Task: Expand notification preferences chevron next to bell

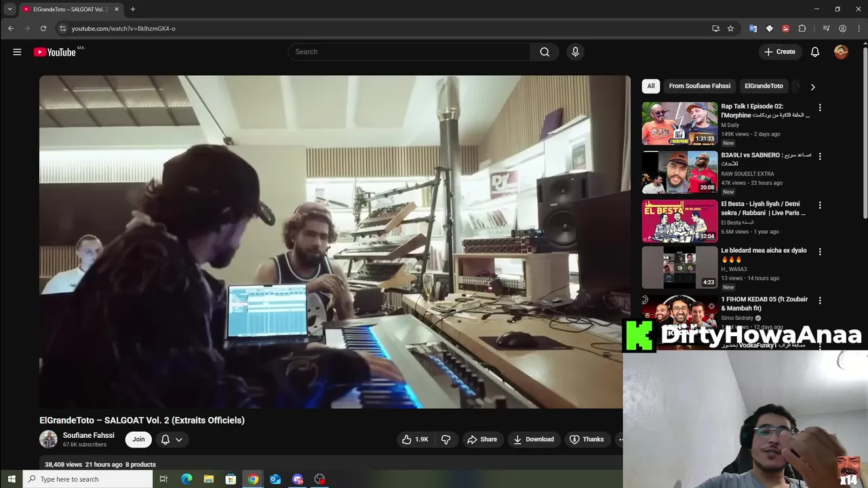Action: 179,439
